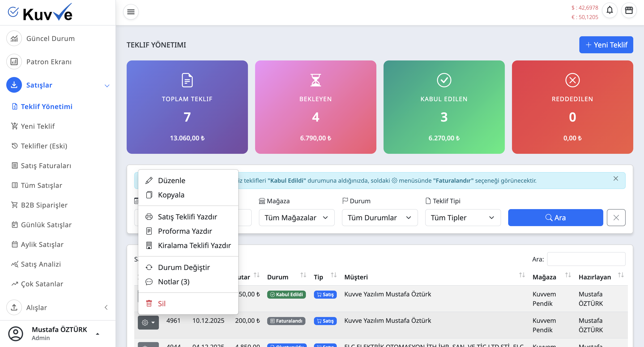Click the store icon in top bar
The image size is (644, 347).
pos(629,10)
